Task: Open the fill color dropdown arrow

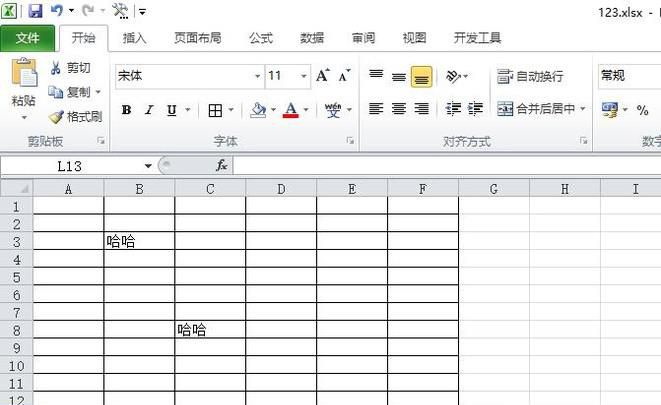Action: coord(274,110)
